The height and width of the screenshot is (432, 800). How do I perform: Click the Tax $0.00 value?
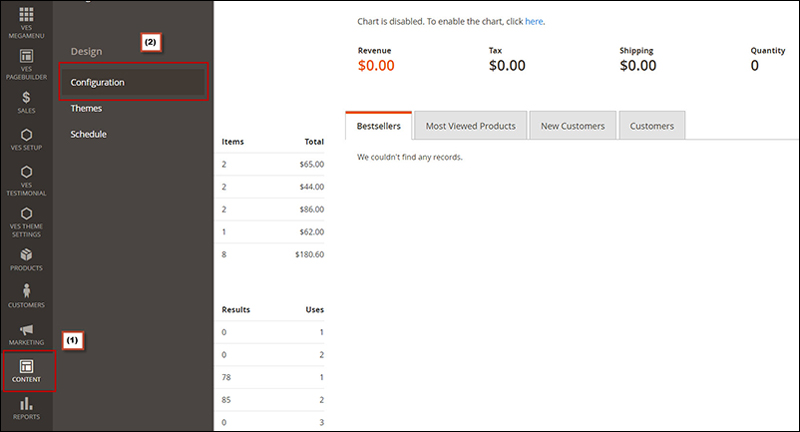point(507,66)
